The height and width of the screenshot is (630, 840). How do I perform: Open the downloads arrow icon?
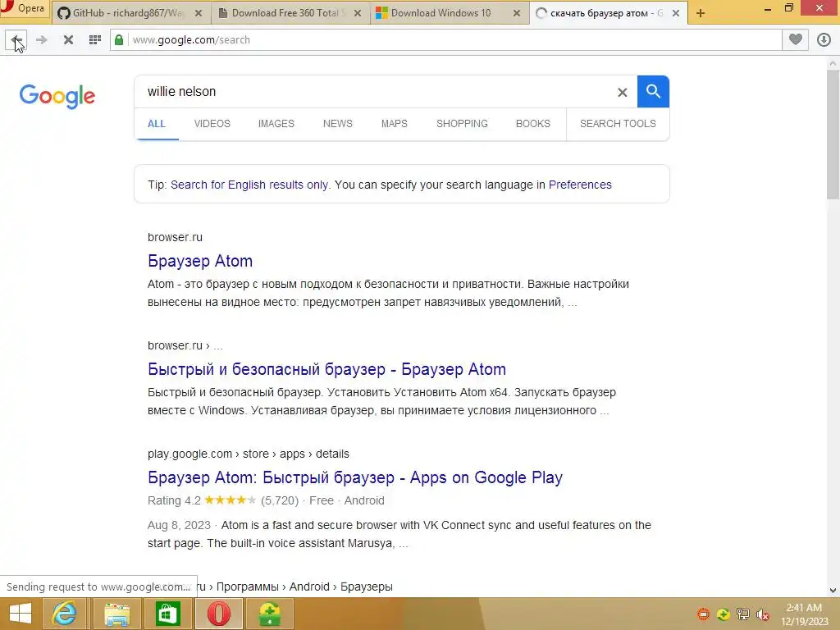pos(824,39)
